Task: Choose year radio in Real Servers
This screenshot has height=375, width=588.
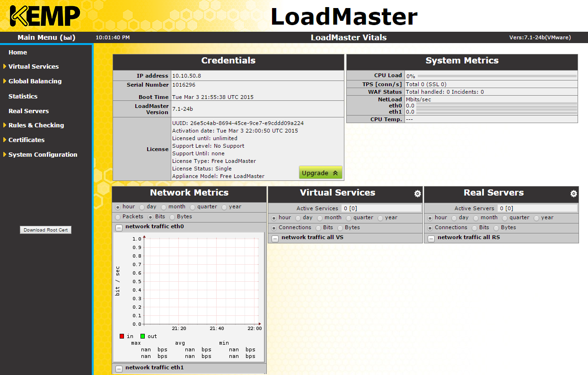Action: 537,218
